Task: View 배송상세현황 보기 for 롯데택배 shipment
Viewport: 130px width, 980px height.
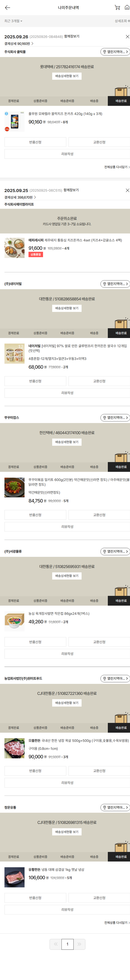Action: (x=67, y=76)
